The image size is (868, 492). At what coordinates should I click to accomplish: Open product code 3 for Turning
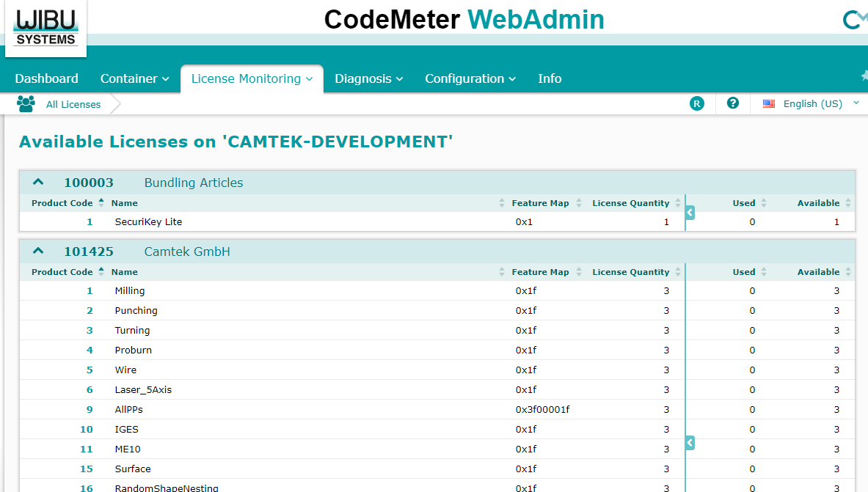click(x=90, y=331)
